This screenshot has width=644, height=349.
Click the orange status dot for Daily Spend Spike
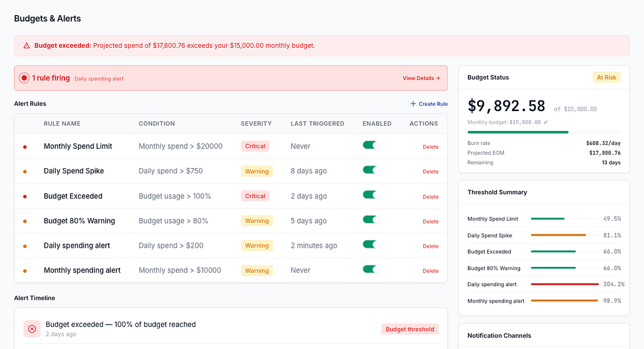click(x=24, y=172)
